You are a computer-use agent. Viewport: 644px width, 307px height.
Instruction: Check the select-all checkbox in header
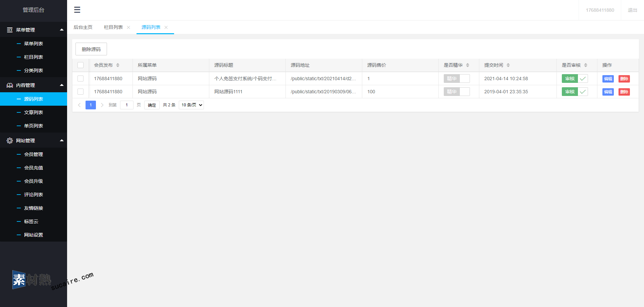tap(80, 65)
